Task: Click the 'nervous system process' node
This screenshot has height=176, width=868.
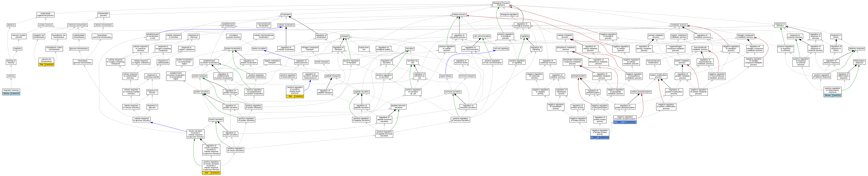Action: [x=19, y=36]
